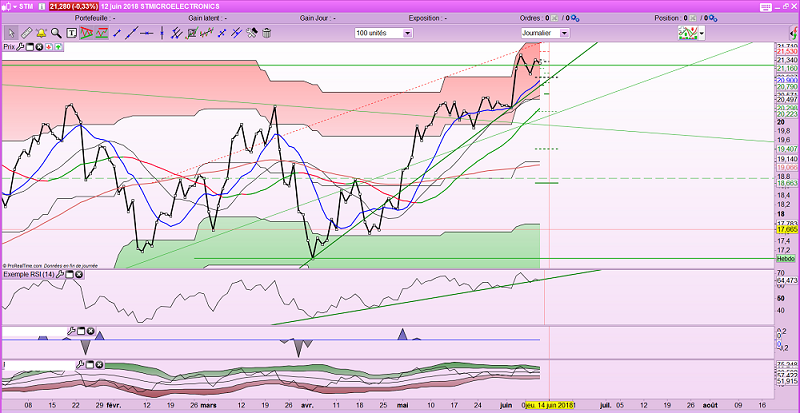Screen dimensions: 800x413
Task: Select the ruler measurement tool
Action: coord(27,33)
